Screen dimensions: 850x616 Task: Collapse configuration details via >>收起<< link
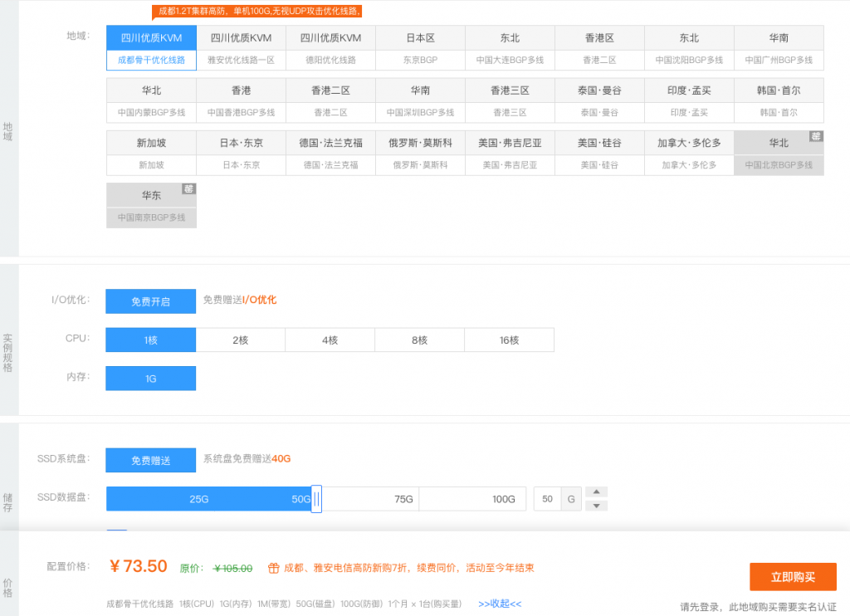500,604
